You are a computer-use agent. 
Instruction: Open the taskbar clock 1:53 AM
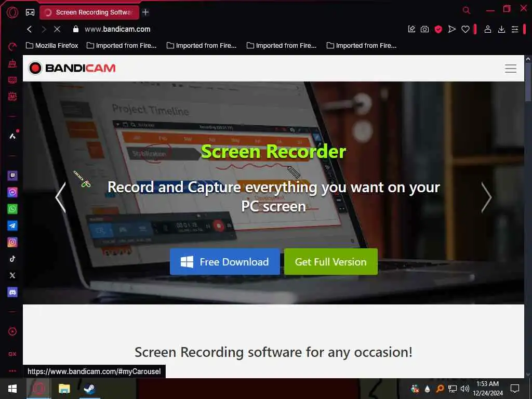click(x=487, y=389)
